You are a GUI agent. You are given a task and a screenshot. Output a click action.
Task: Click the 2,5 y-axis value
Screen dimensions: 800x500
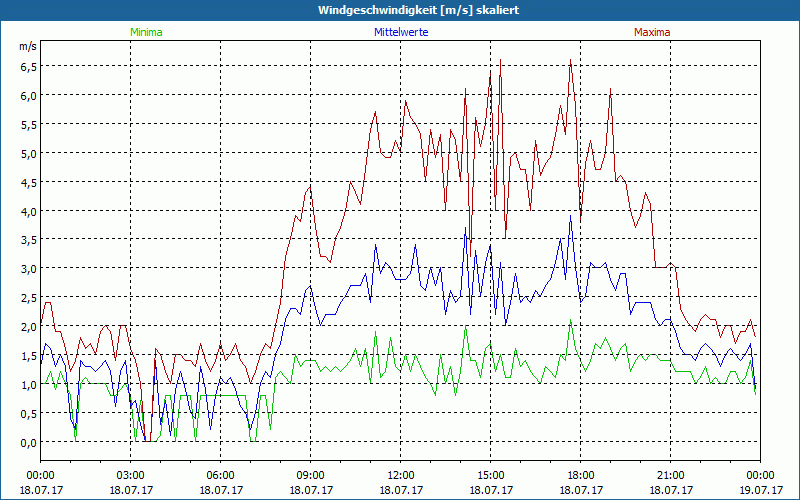click(29, 297)
